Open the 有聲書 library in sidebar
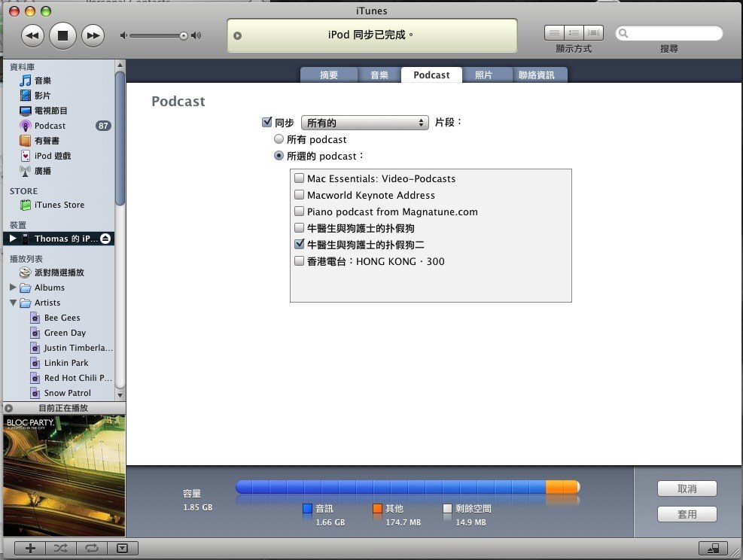The image size is (743, 560). (59, 141)
